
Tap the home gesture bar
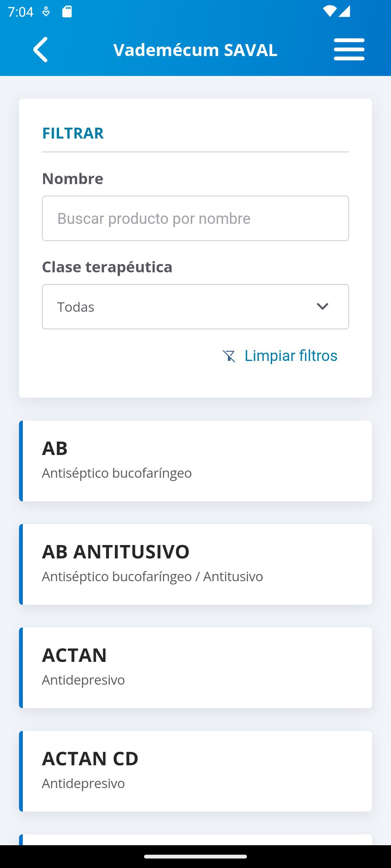pyautogui.click(x=195, y=856)
